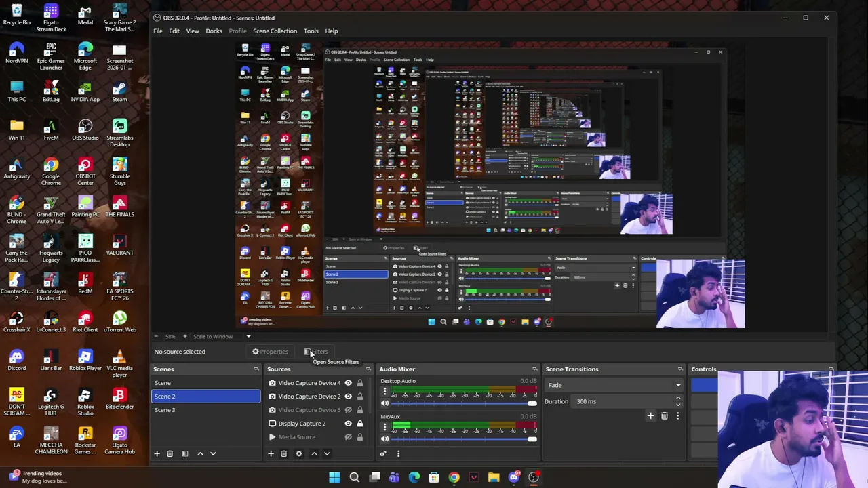This screenshot has width=868, height=488.
Task: Launch Discord from the desktop
Action: point(16,359)
